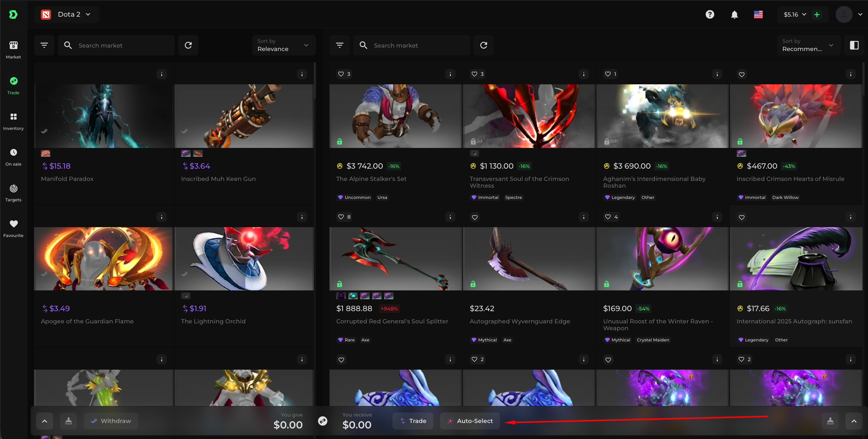Clear selected items next to Withdraw
This screenshot has height=439, width=868.
point(68,421)
